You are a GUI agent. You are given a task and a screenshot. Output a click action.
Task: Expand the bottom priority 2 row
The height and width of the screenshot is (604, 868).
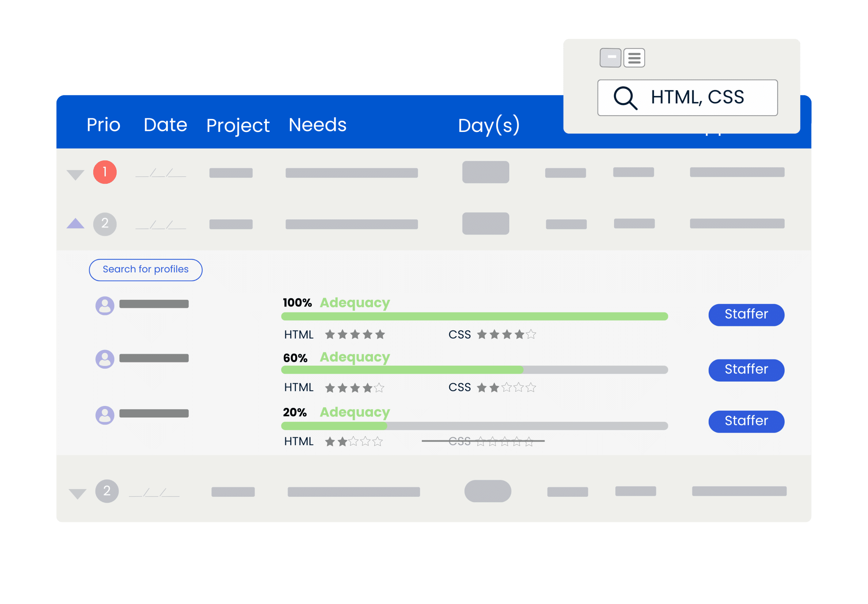(x=77, y=493)
